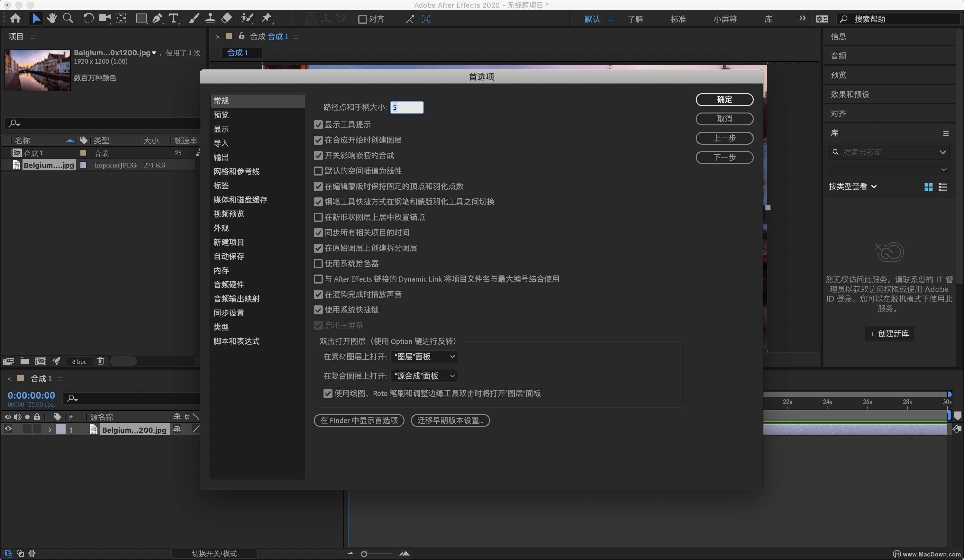964x560 pixels.
Task: Toggle 显示工具提示 checkbox
Action: (318, 125)
